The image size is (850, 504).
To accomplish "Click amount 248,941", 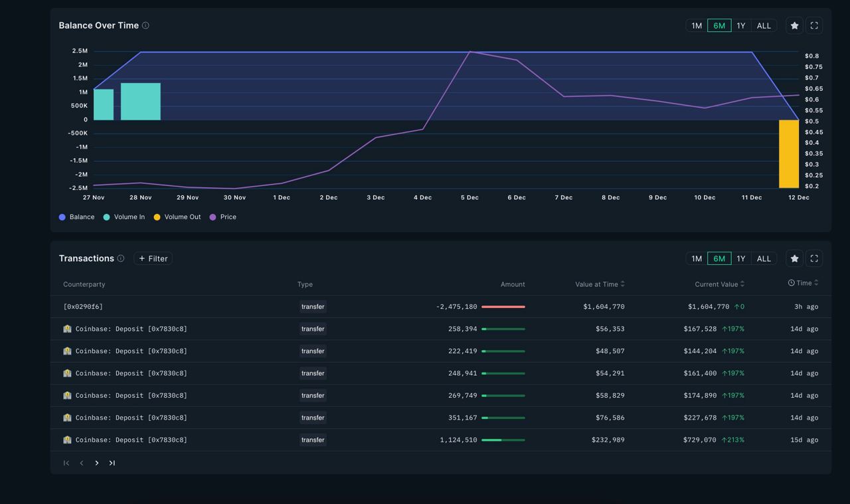I will coord(463,373).
